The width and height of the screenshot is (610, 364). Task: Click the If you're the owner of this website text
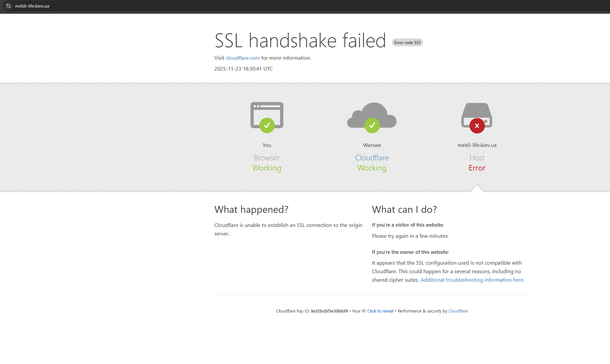point(410,252)
